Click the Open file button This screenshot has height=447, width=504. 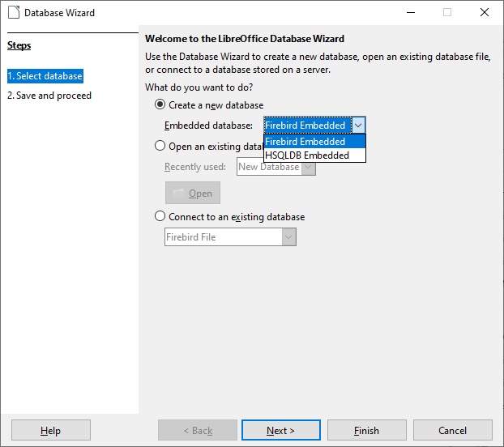click(193, 193)
